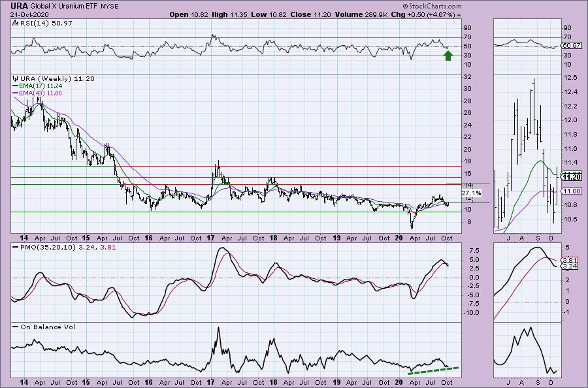Click the 17 year label under the price chart
The image size is (588, 388).
[x=210, y=238]
